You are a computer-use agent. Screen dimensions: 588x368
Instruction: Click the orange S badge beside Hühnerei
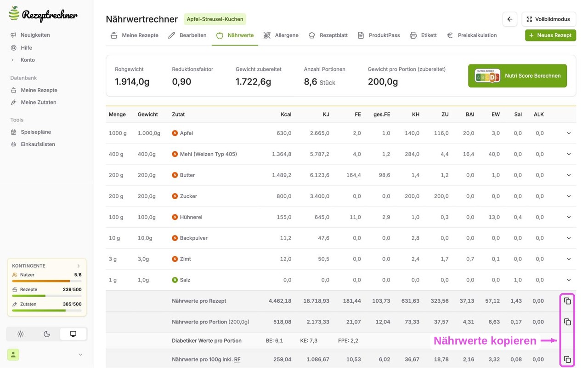coord(175,217)
